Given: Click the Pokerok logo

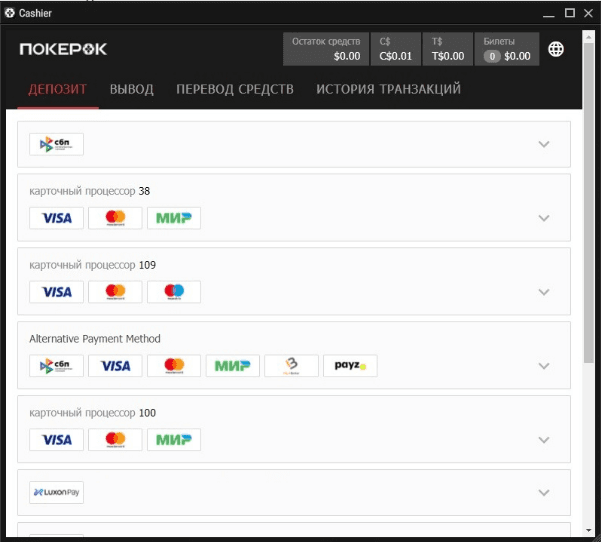Looking at the screenshot, I should click(x=63, y=49).
